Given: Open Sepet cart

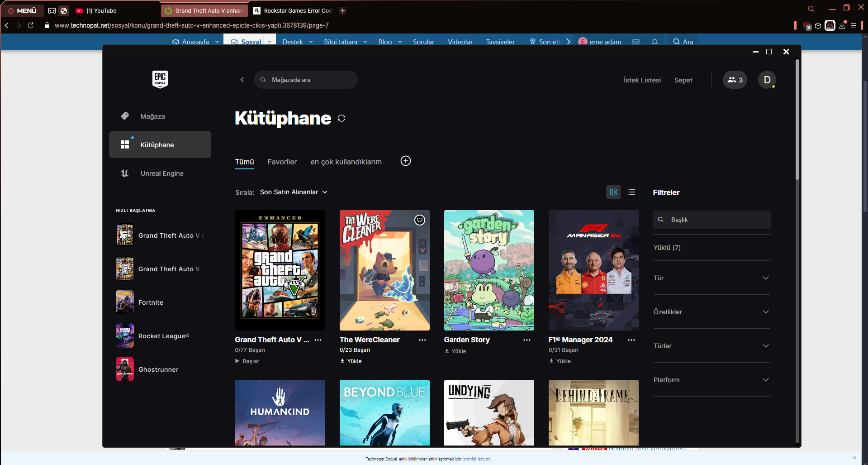Looking at the screenshot, I should [x=683, y=80].
